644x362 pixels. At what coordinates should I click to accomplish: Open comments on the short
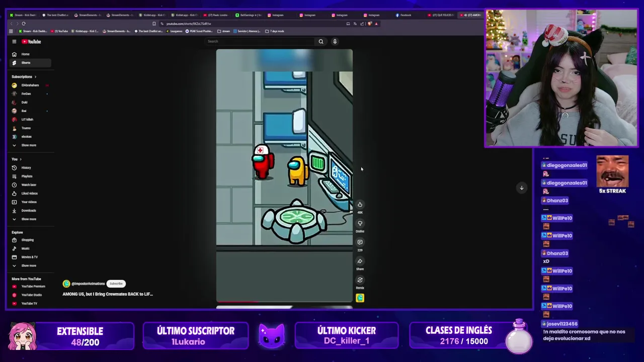(360, 242)
